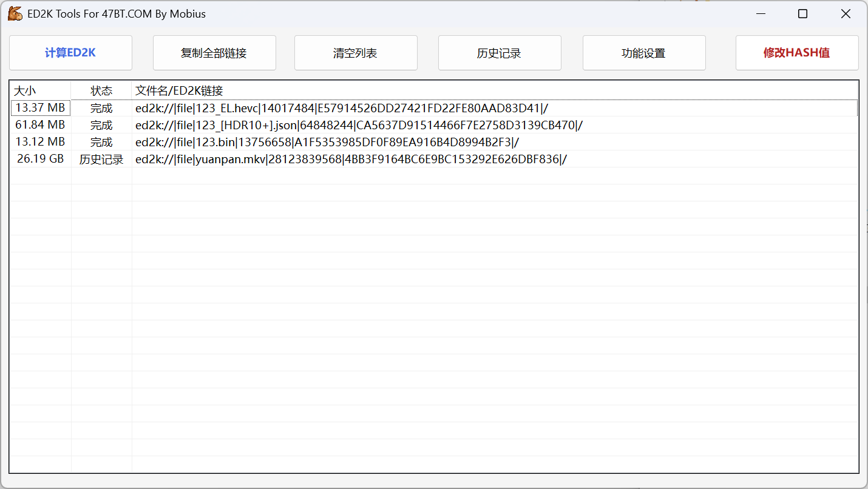Click the 13.37 MB size cell

(40, 108)
